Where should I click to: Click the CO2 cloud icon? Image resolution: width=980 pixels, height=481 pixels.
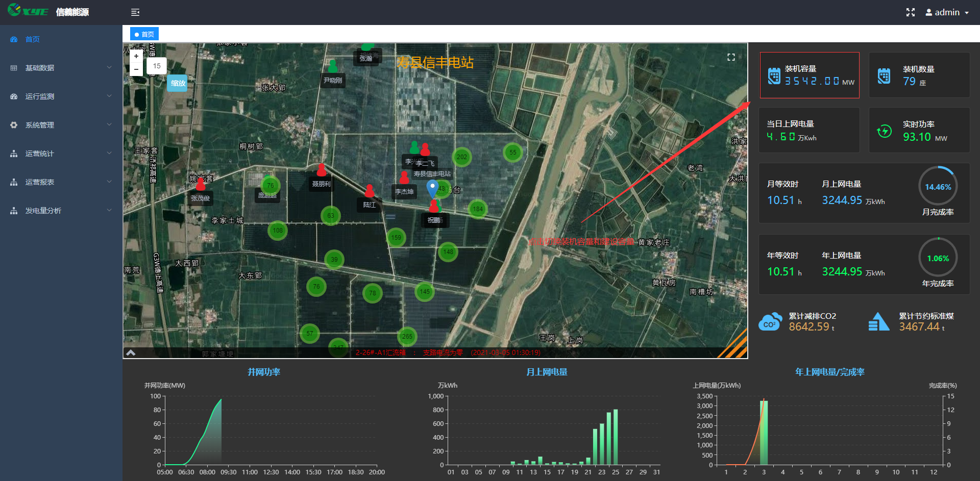click(770, 322)
